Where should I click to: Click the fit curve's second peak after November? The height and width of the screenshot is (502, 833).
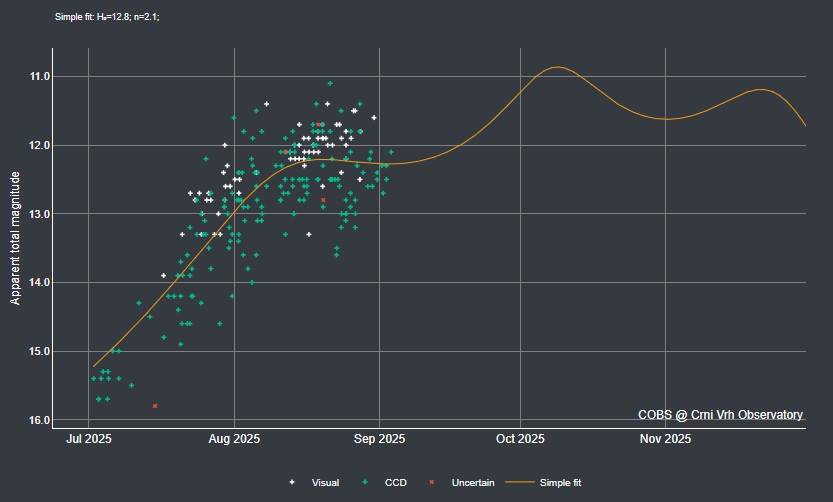[x=762, y=89]
